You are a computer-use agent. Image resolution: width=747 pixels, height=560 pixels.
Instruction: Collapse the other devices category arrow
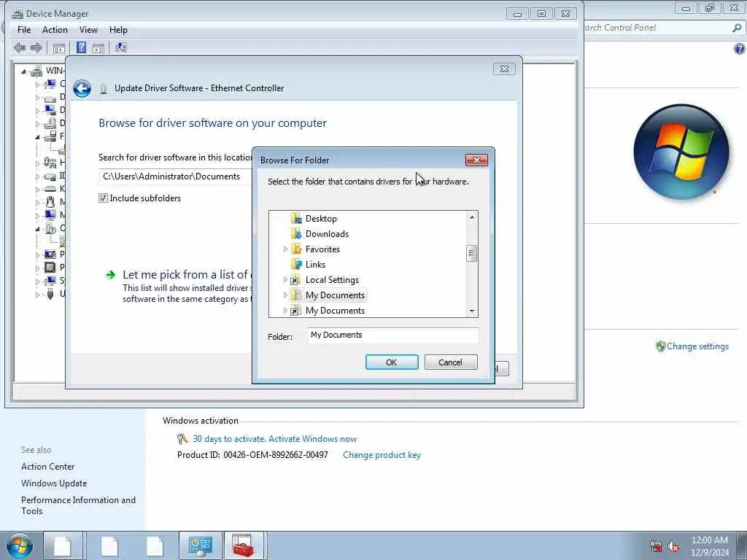point(38,229)
